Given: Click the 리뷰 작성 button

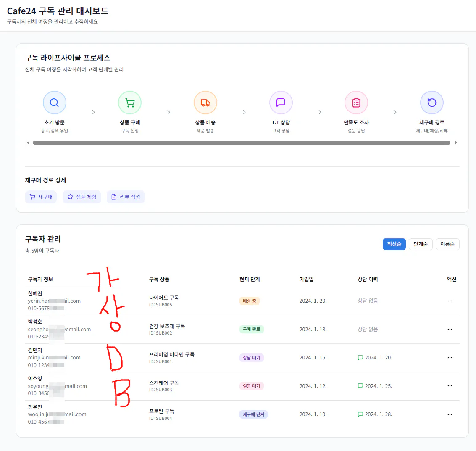Looking at the screenshot, I should [x=125, y=196].
